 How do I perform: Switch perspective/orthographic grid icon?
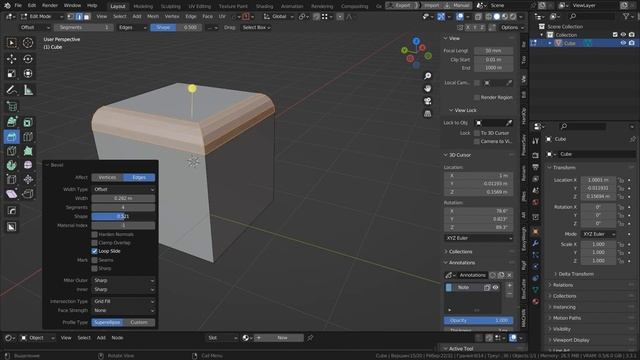coord(427,114)
